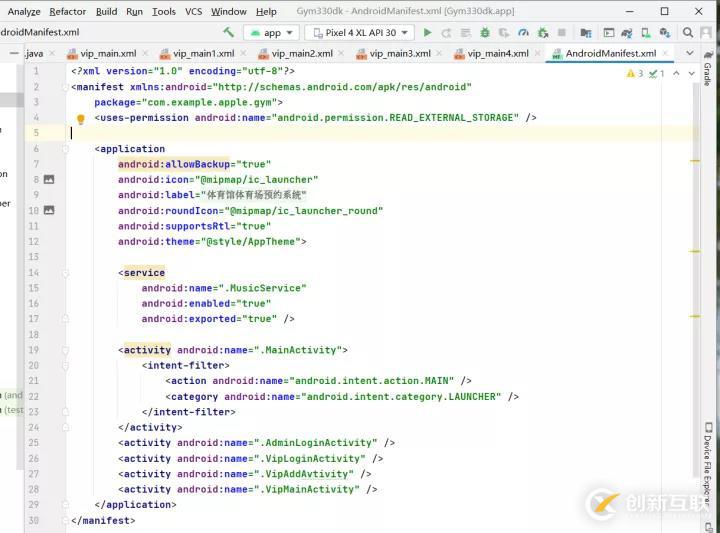The width and height of the screenshot is (720, 533).
Task: Click the yellow lightbulb quick-fix icon
Action: point(81,119)
